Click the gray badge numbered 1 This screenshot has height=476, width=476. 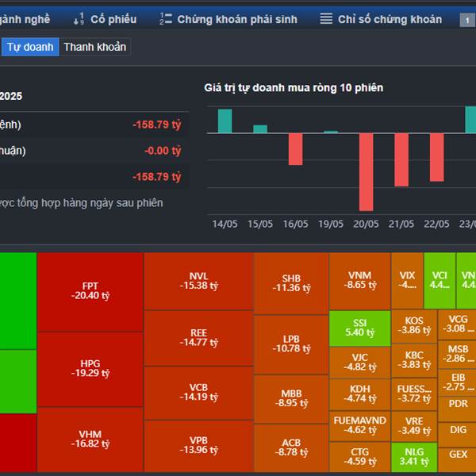point(467,21)
